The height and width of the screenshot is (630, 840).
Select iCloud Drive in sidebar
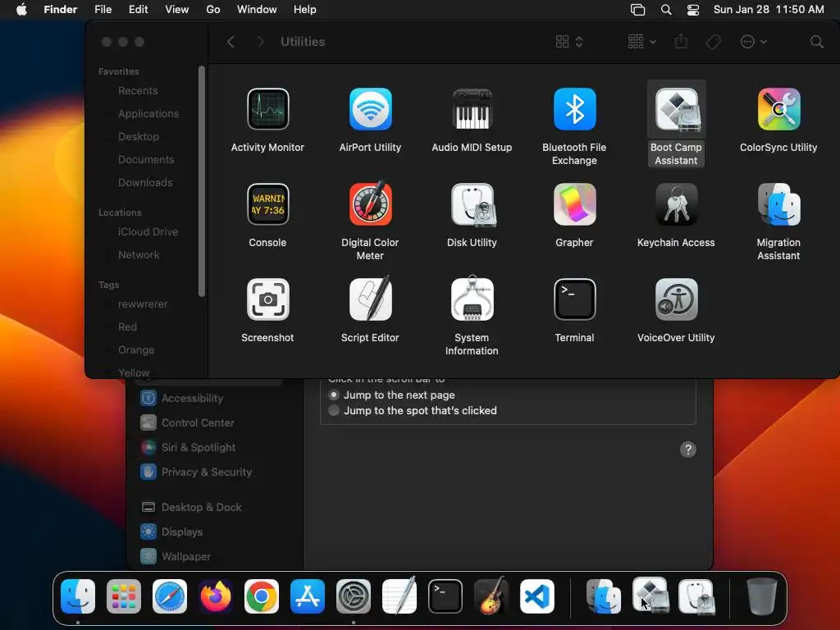point(148,232)
